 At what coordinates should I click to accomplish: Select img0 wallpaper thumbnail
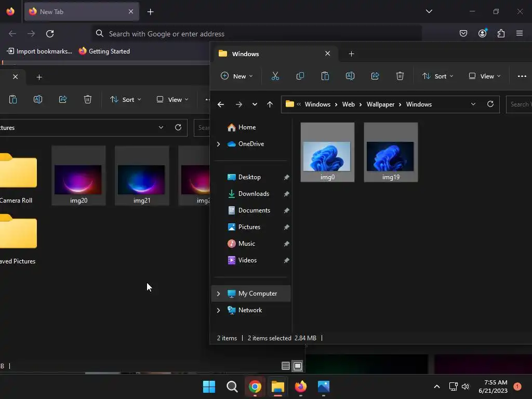327,152
